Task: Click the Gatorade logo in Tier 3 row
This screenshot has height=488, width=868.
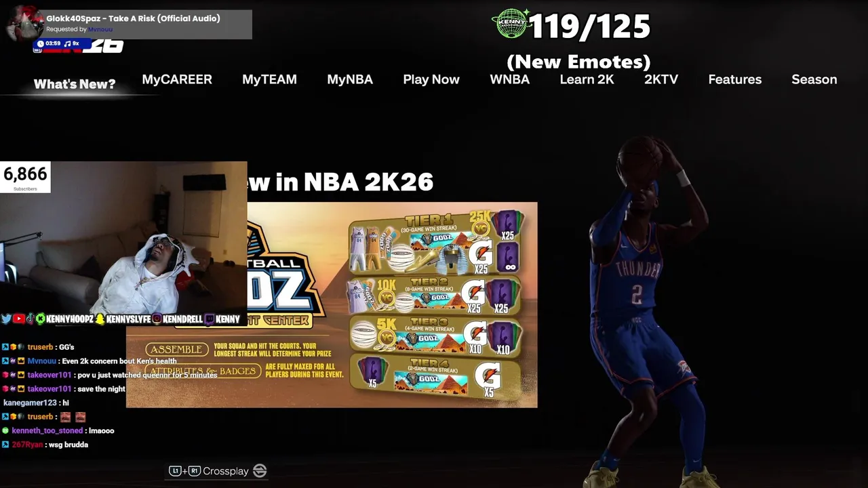Action: point(477,333)
